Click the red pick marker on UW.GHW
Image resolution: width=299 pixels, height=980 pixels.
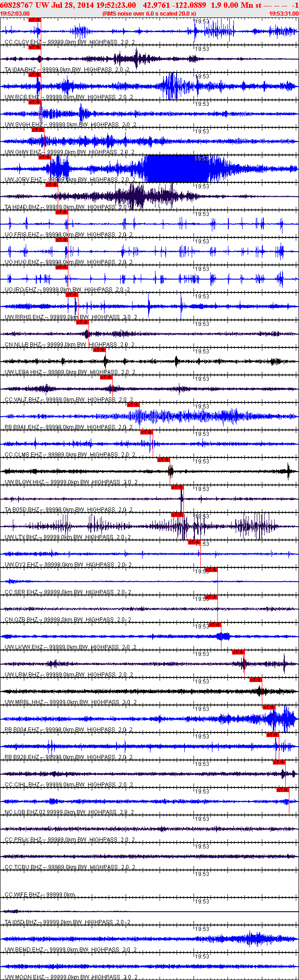click(x=38, y=130)
